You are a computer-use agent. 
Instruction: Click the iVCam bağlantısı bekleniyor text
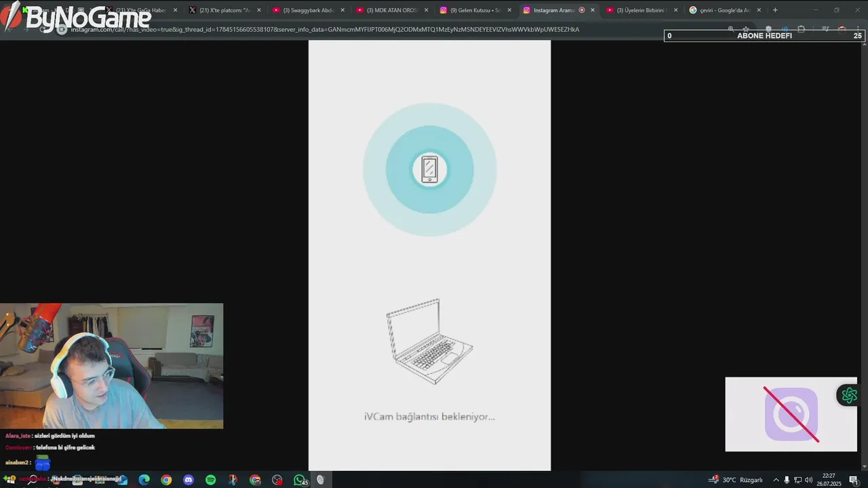click(x=429, y=416)
